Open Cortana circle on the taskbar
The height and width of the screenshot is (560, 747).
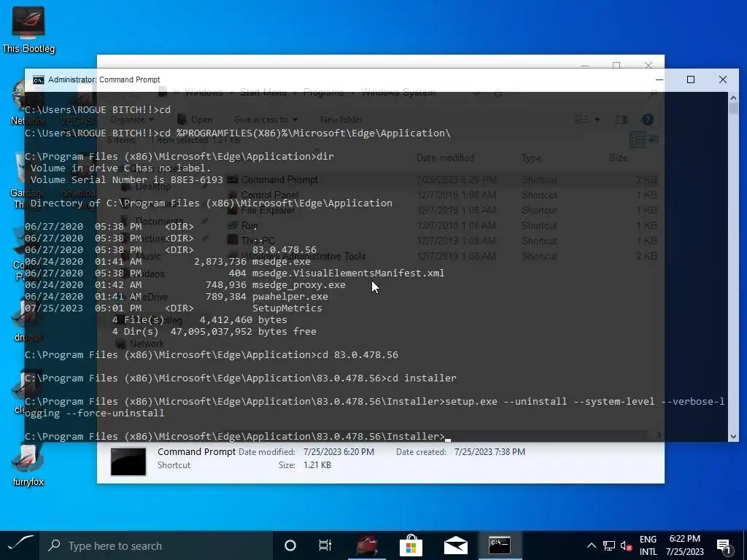(290, 545)
